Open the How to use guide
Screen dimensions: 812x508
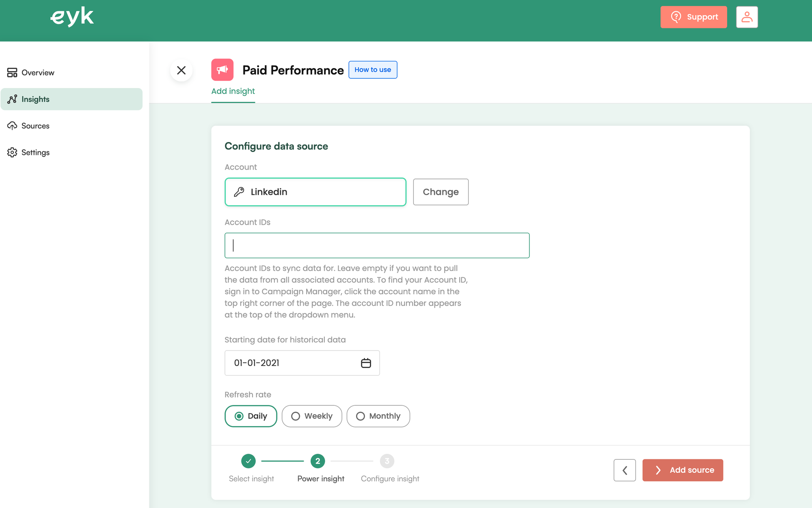[x=372, y=70]
